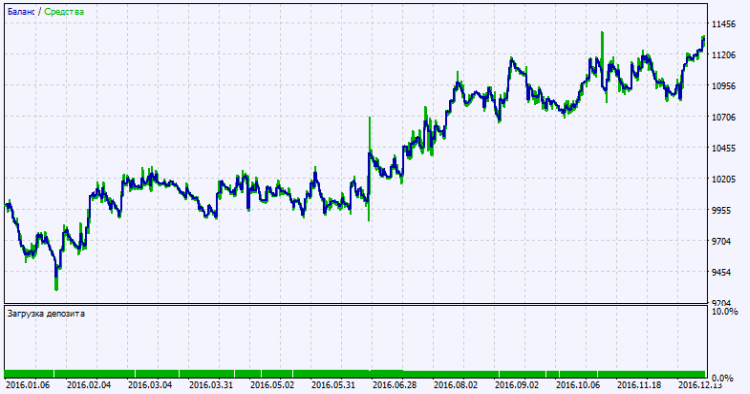Select the 10455 value on price axis

[723, 148]
